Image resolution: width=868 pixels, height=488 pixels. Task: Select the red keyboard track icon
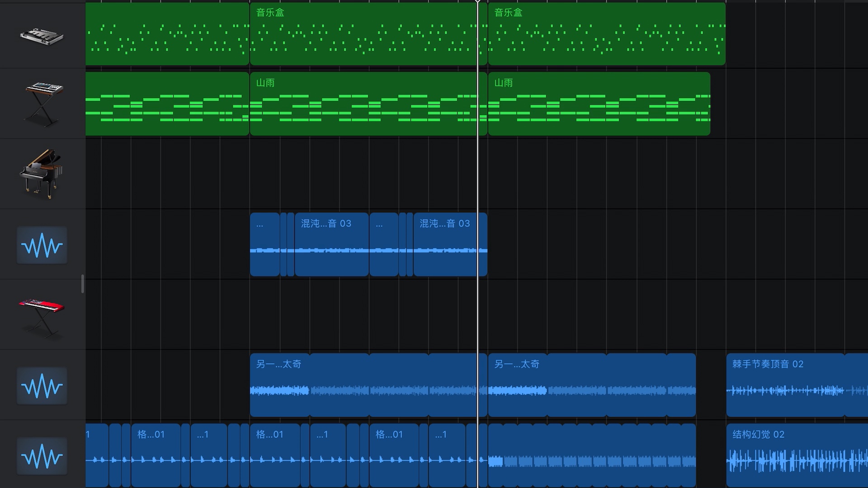[42, 318]
